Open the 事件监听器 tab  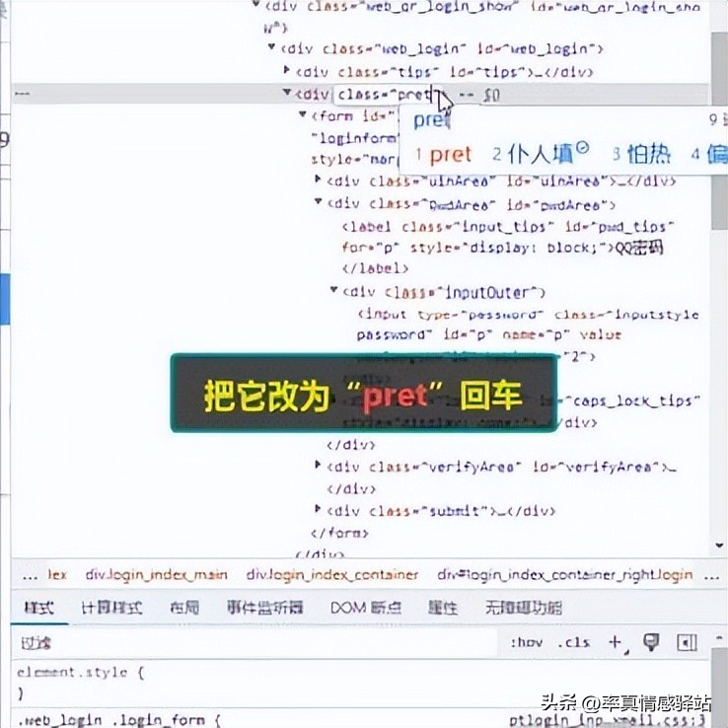pos(265,608)
